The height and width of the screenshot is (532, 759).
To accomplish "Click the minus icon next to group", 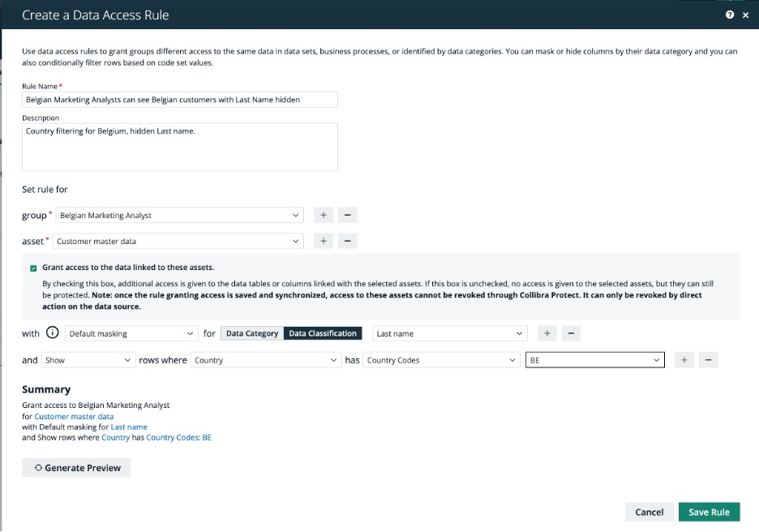I will pyautogui.click(x=347, y=215).
